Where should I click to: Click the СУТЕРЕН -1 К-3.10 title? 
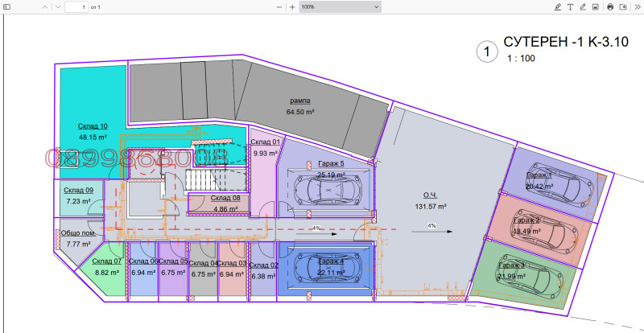560,43
